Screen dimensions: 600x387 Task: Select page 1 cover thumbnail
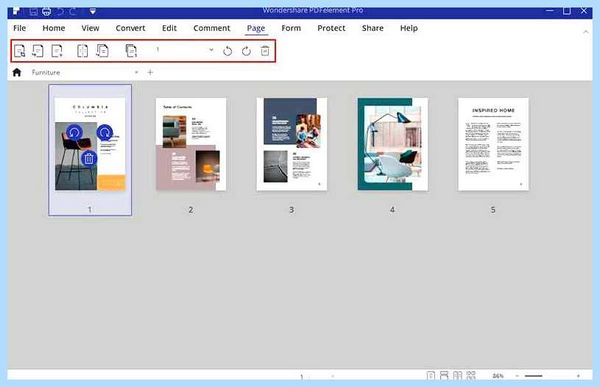click(x=90, y=144)
